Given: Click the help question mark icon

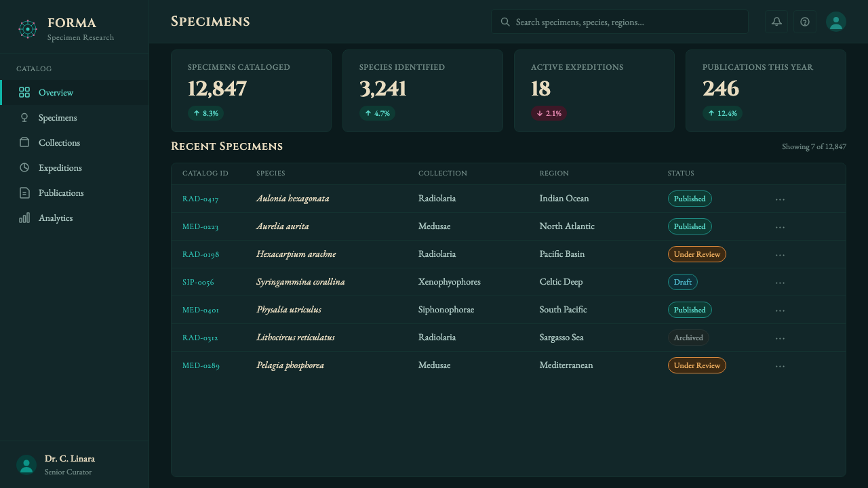Looking at the screenshot, I should coord(805,22).
